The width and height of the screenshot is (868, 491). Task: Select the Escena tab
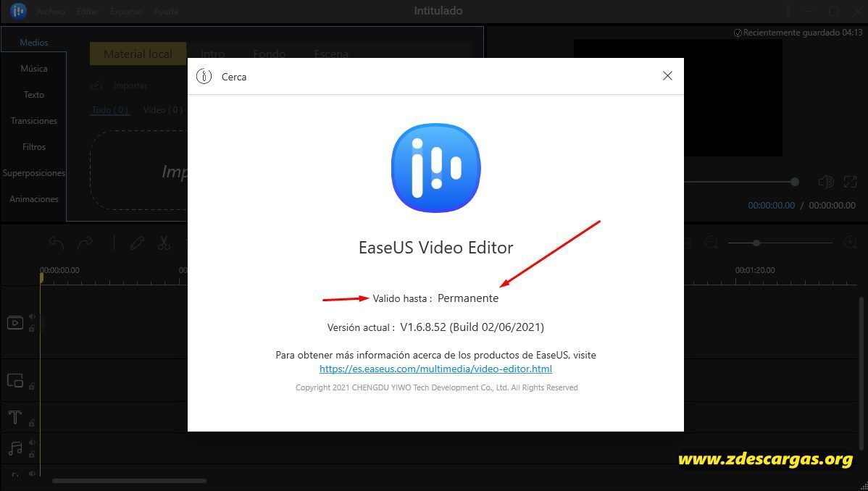331,54
